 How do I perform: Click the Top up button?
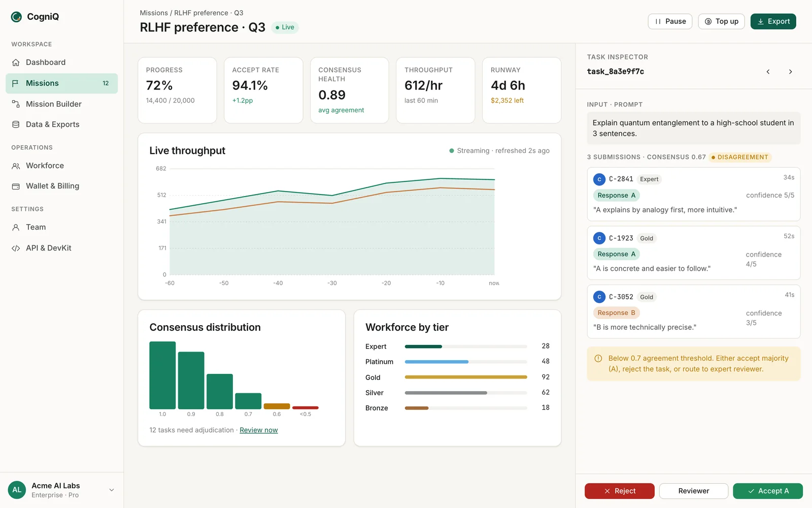(721, 21)
